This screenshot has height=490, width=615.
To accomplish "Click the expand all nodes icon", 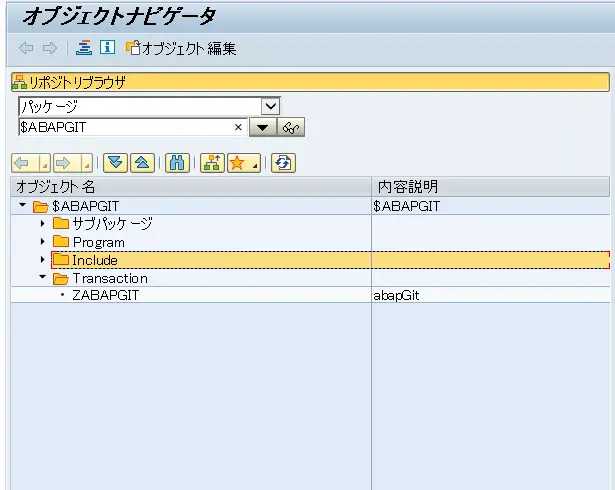I will click(x=115, y=163).
